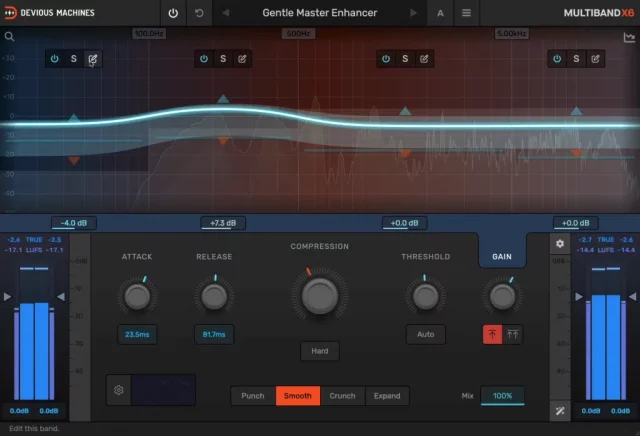Select the Punch compression mode

point(253,396)
